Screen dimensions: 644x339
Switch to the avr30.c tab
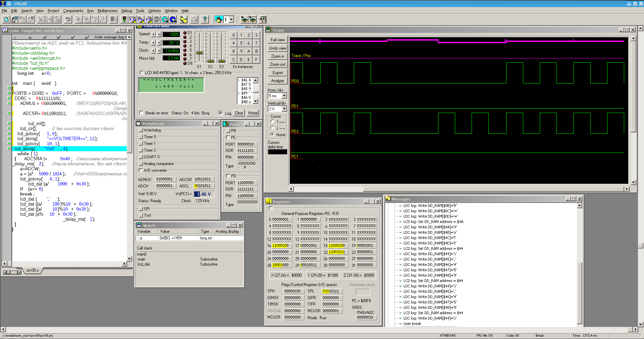click(x=33, y=270)
